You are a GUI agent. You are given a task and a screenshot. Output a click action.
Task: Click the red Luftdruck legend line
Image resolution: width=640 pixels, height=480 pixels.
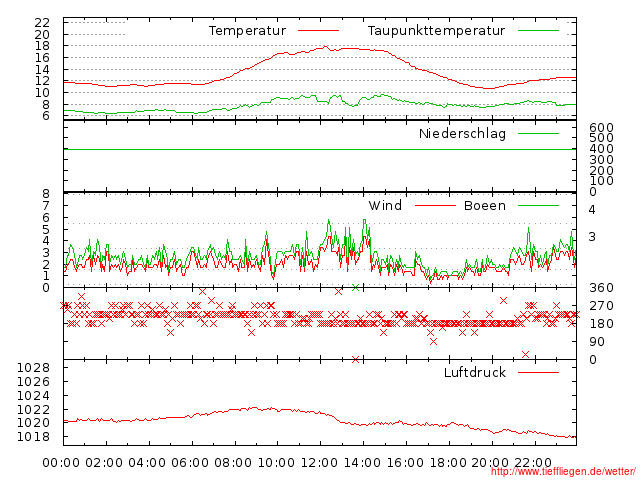click(538, 372)
